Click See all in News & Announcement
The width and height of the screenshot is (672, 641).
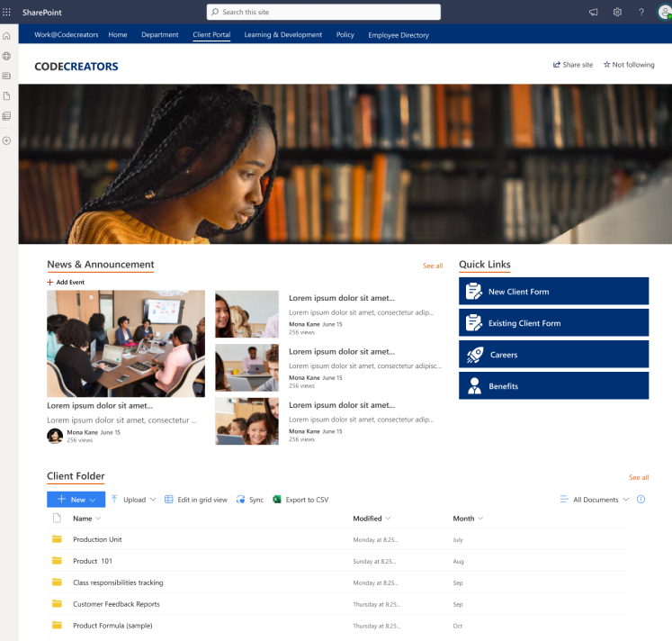433,266
